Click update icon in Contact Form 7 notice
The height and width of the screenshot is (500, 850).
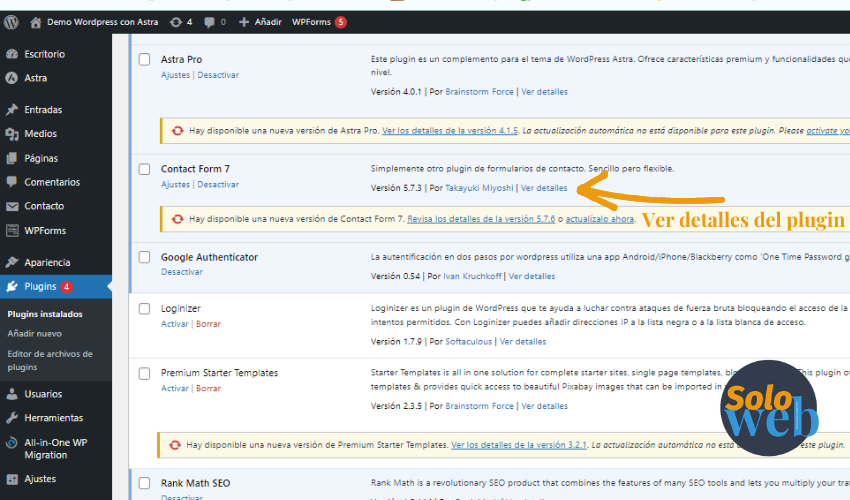(x=177, y=219)
